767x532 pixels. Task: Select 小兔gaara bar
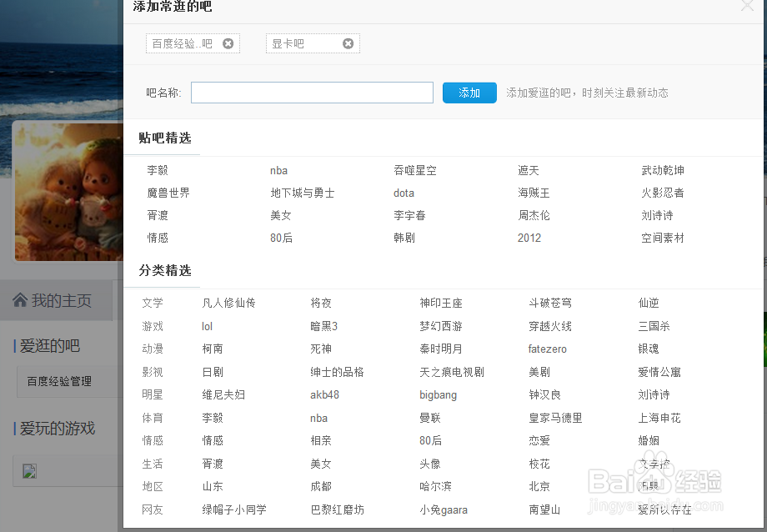pos(444,510)
